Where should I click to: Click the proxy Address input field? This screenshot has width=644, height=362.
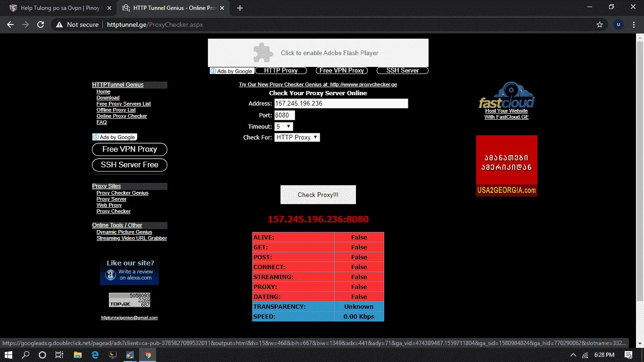341,104
